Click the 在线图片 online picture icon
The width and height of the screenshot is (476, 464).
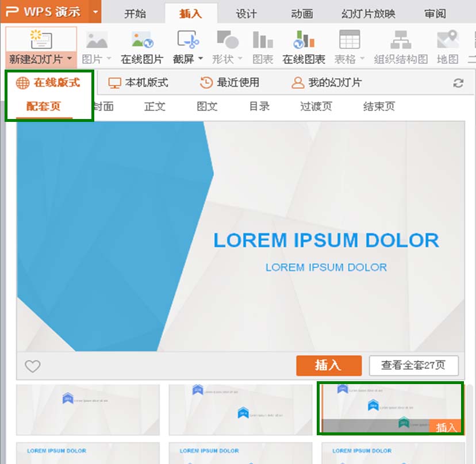click(142, 40)
